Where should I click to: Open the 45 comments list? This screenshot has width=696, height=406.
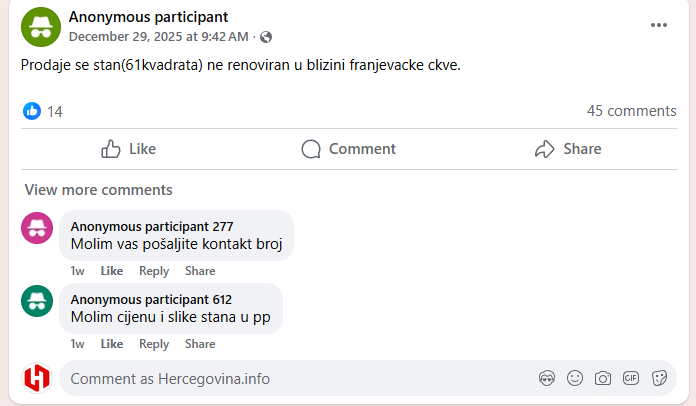tap(631, 111)
